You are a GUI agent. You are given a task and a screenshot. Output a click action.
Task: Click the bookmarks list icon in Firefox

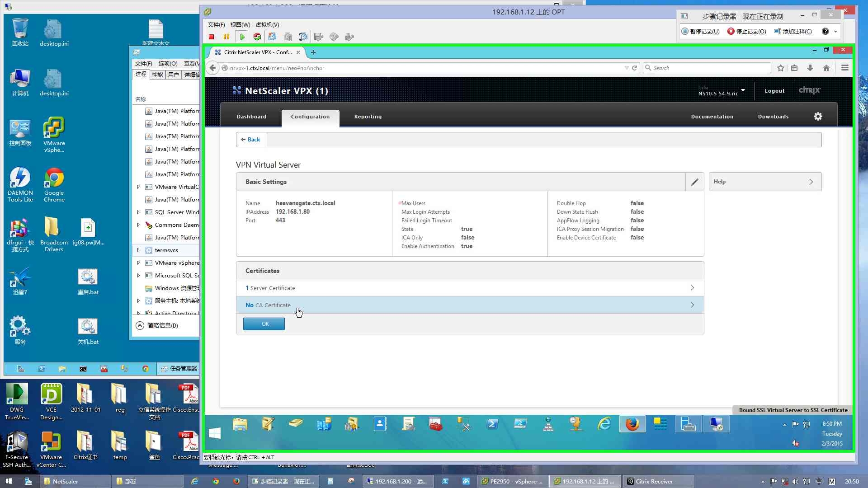click(x=794, y=68)
